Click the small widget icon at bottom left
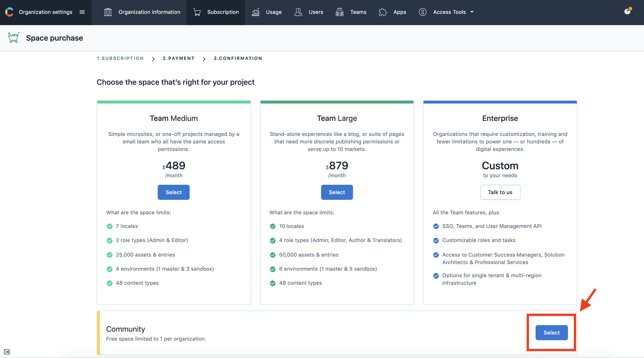 7,352
